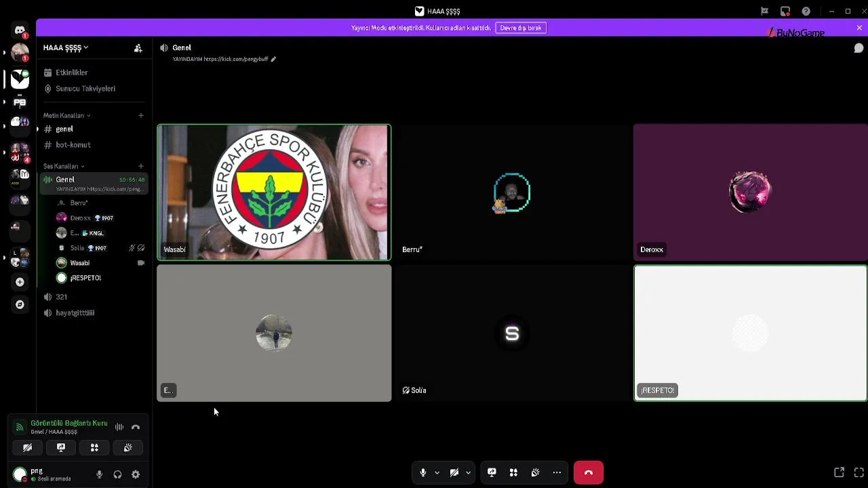Open kick.com channel status link
Image resolution: width=868 pixels, height=488 pixels.
[x=236, y=59]
